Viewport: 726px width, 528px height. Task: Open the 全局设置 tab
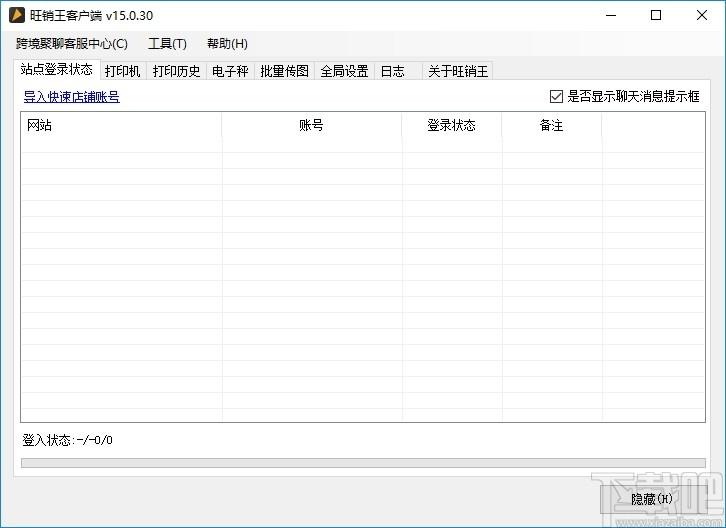point(344,71)
